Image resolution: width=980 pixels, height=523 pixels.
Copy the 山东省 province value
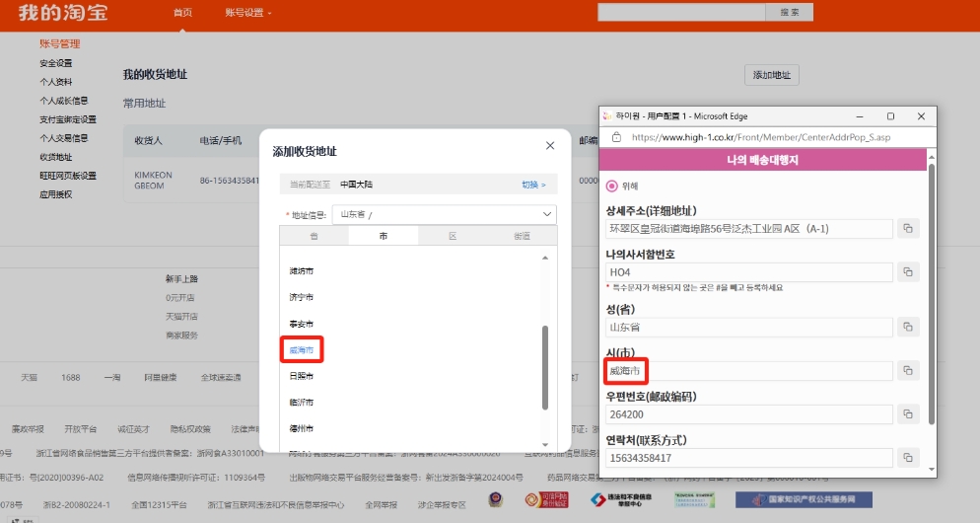[908, 327]
